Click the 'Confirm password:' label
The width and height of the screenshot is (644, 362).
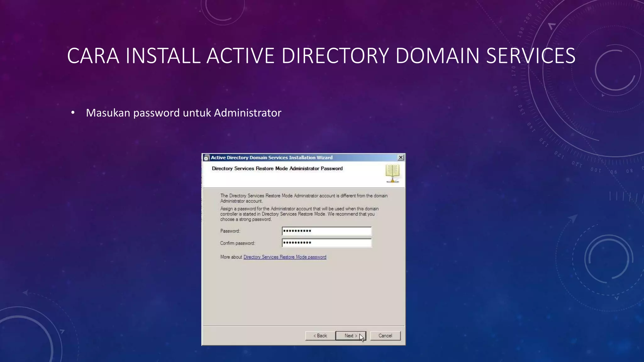(x=238, y=243)
